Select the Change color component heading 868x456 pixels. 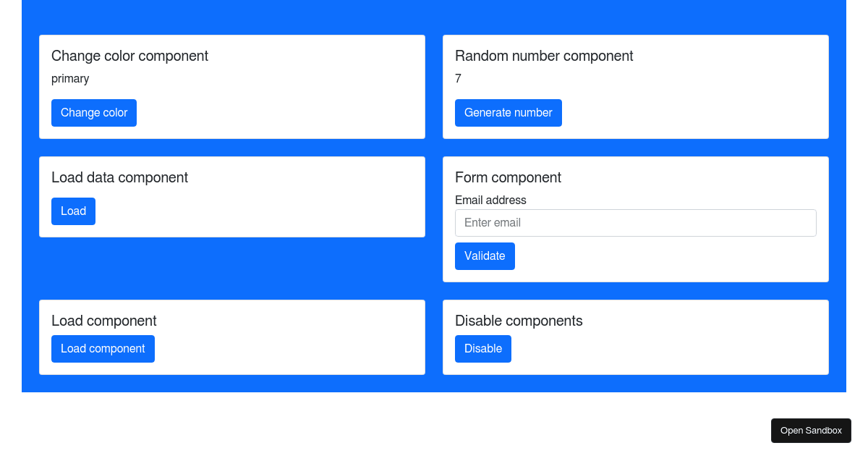[x=129, y=56]
